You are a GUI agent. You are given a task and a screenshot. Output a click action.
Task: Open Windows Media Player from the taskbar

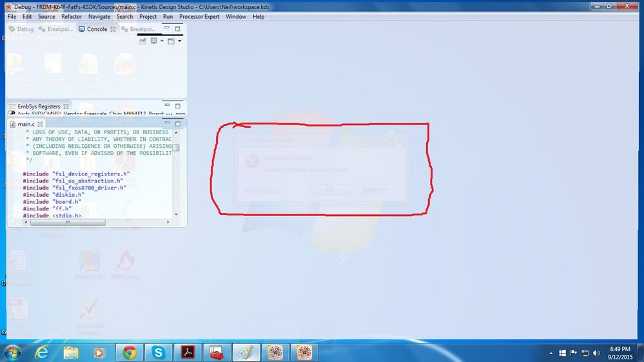tap(99, 352)
